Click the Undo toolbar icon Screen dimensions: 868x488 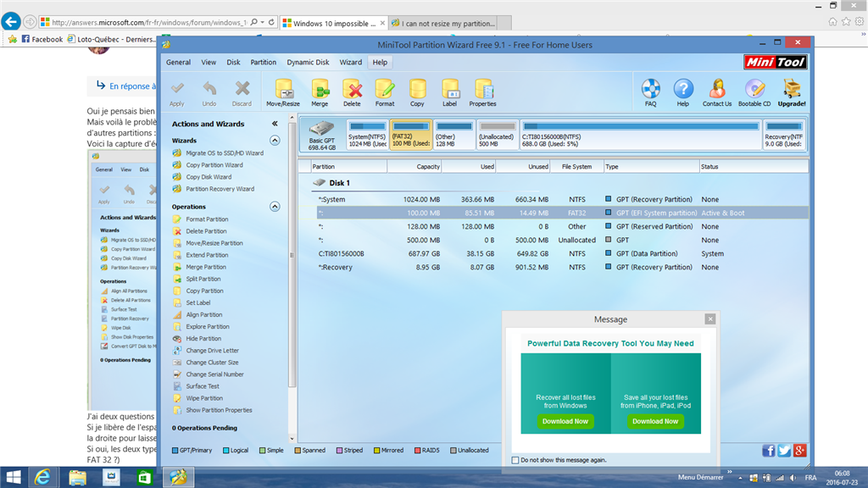pyautogui.click(x=209, y=92)
